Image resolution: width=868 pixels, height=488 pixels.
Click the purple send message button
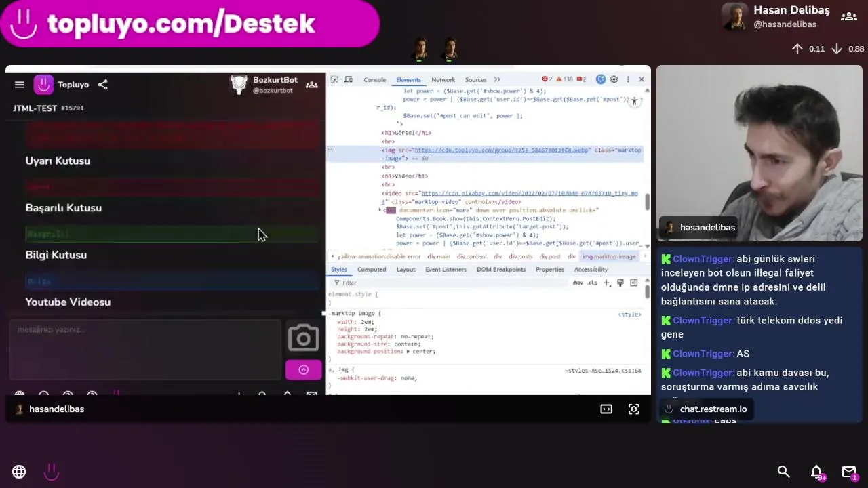pyautogui.click(x=303, y=370)
